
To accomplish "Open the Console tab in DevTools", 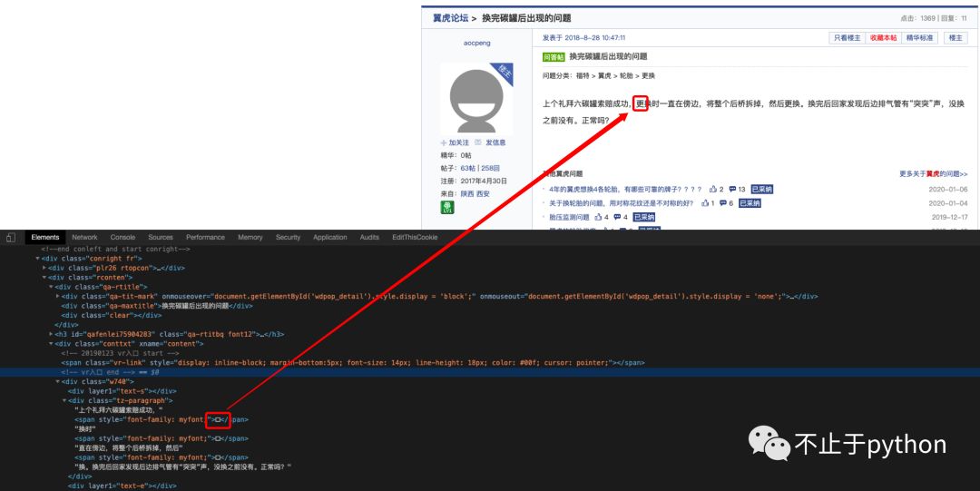I will point(122,238).
